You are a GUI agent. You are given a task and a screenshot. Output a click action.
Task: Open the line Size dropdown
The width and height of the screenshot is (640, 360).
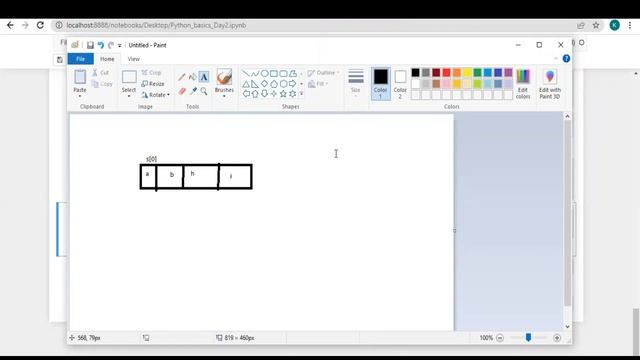pos(356,83)
